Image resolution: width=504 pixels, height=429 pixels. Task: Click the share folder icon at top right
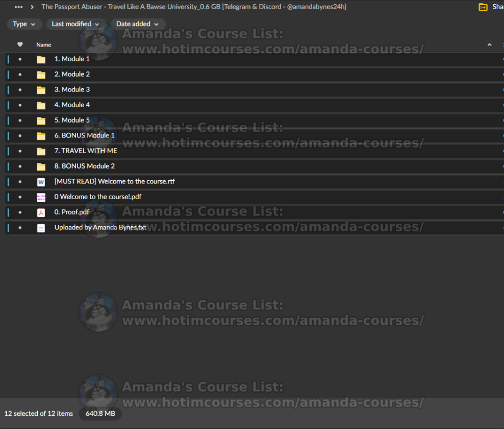[x=483, y=7]
